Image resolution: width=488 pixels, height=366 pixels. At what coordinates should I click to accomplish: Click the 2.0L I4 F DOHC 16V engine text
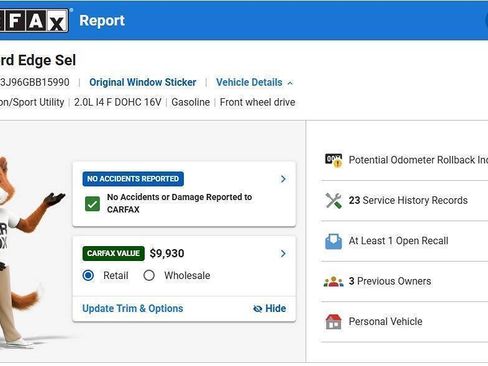tap(118, 102)
